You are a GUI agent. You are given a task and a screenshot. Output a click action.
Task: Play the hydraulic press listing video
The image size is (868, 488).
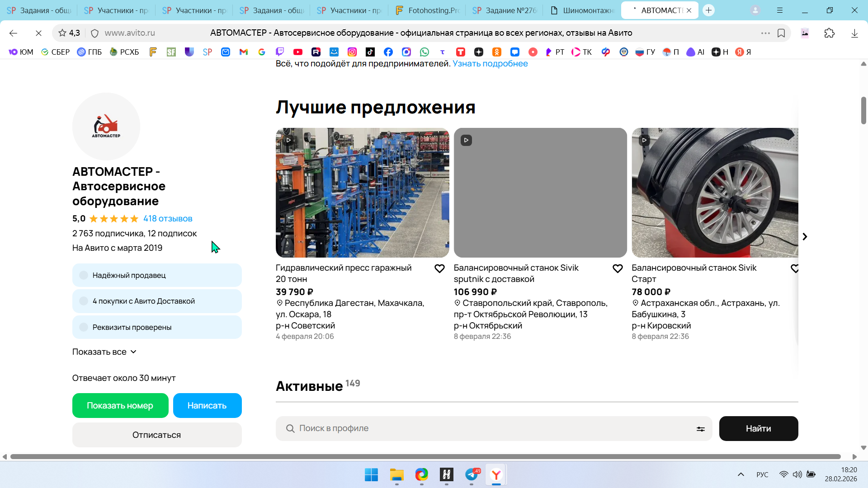(x=288, y=140)
